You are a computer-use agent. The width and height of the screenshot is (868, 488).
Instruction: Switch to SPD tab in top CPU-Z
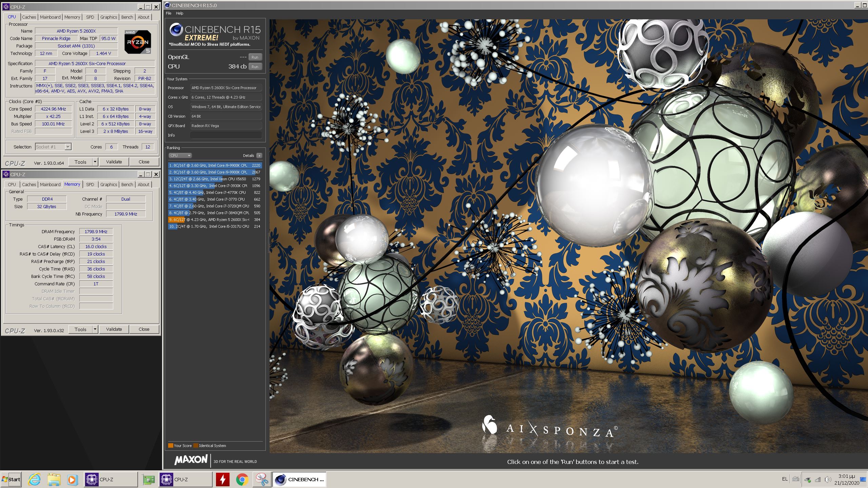(x=90, y=17)
